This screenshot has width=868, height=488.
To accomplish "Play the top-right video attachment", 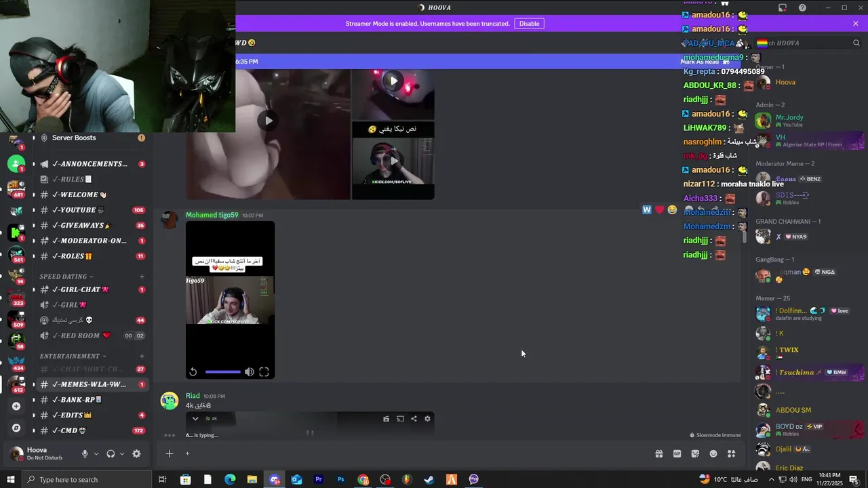I will (x=393, y=81).
